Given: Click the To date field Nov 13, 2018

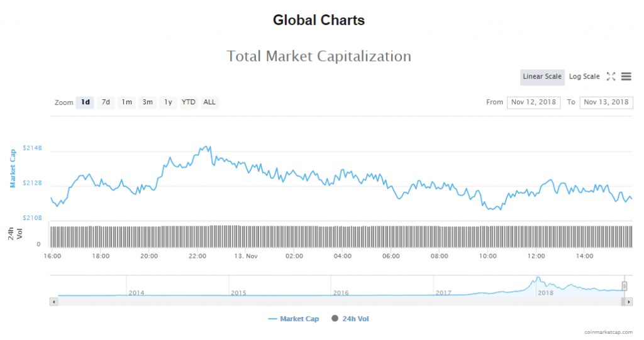Looking at the screenshot, I should [606, 102].
